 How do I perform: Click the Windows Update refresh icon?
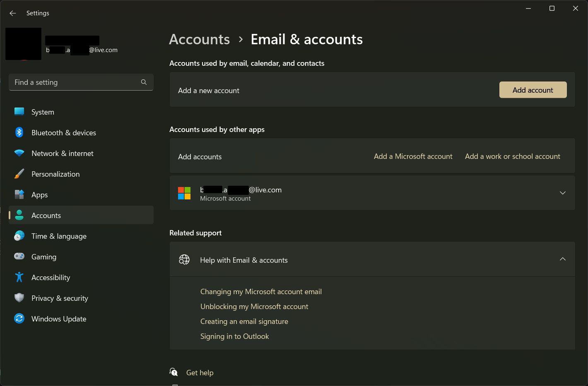(x=19, y=319)
